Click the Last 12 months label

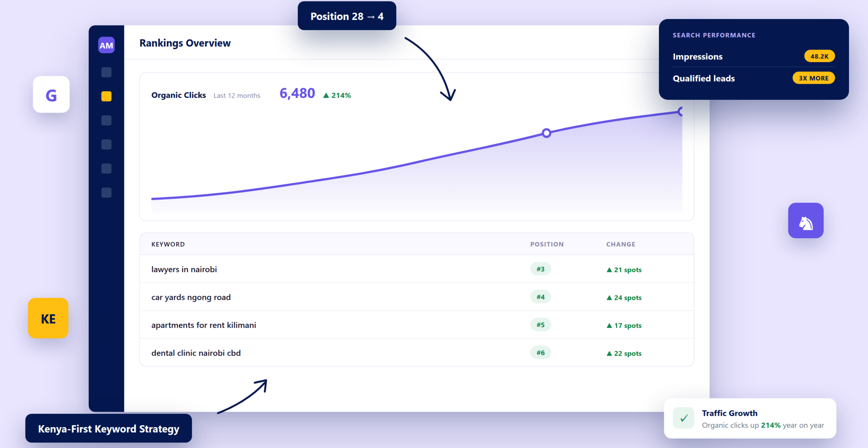[x=237, y=96]
